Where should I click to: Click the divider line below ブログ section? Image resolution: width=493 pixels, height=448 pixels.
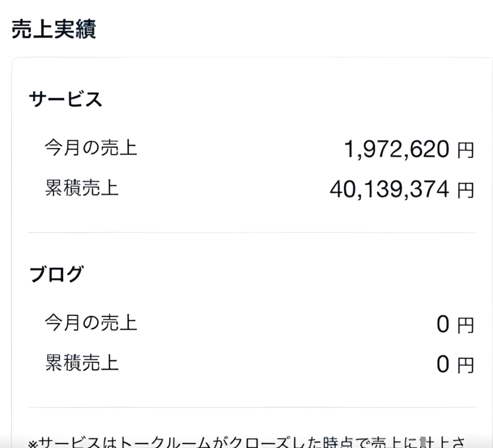(252, 408)
